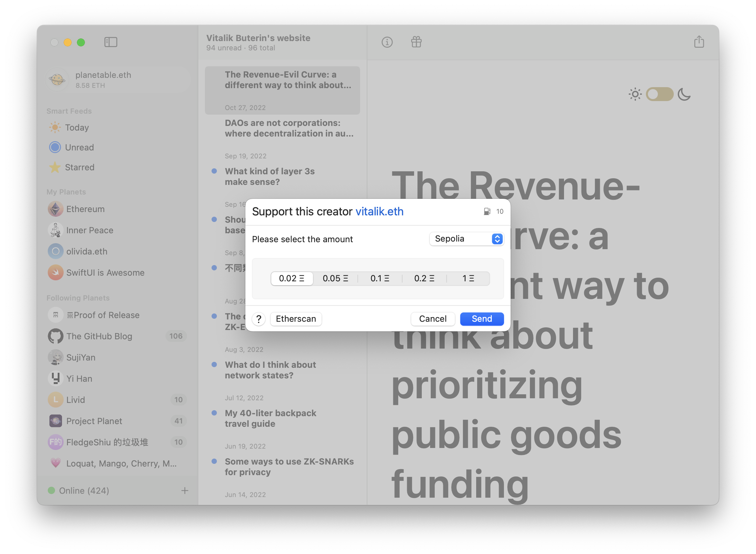Click the question mark help button
The image size is (756, 554).
(259, 319)
